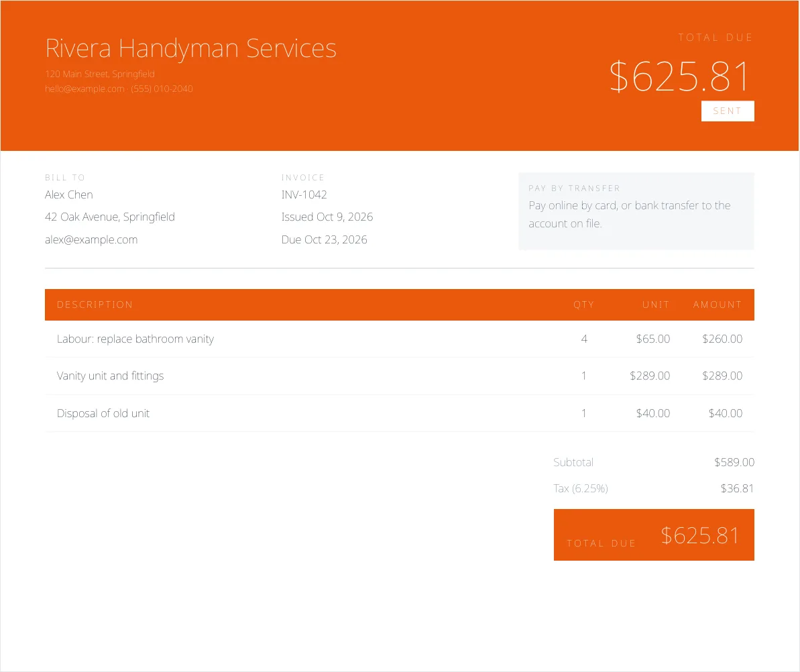Click the DESCRIPTION column header

tap(95, 304)
